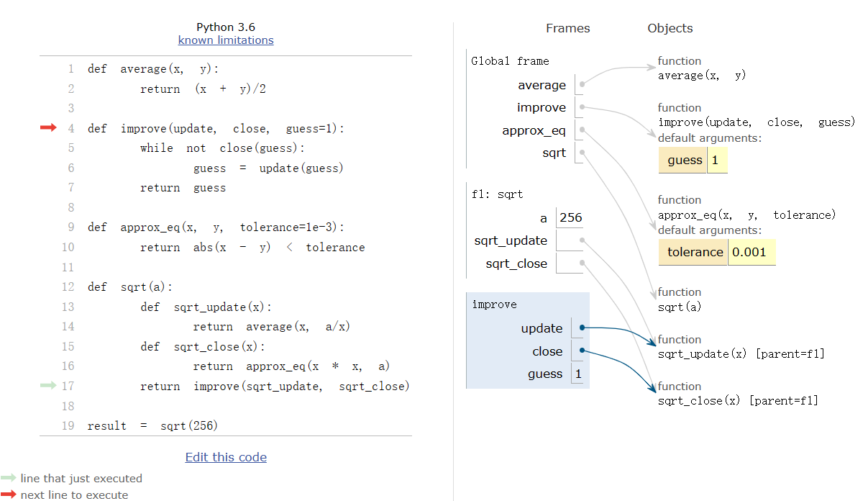
Task: Open the Edit this code link
Action: [226, 457]
